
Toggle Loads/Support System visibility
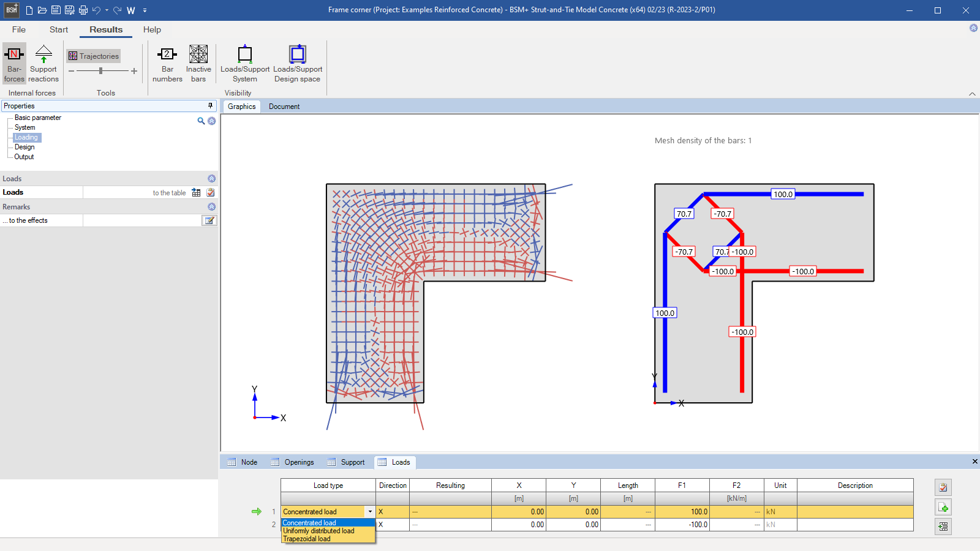coord(245,63)
